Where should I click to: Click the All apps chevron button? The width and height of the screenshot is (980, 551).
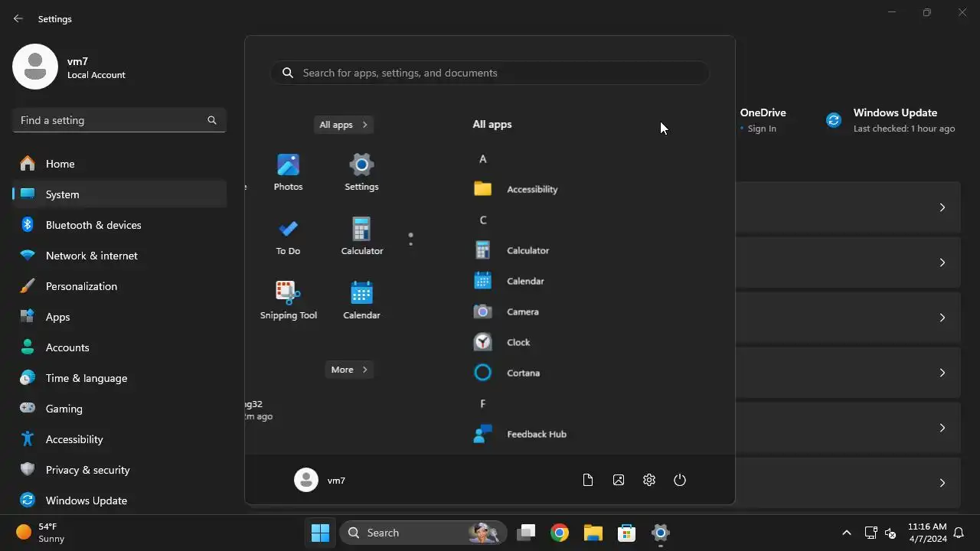pos(344,125)
